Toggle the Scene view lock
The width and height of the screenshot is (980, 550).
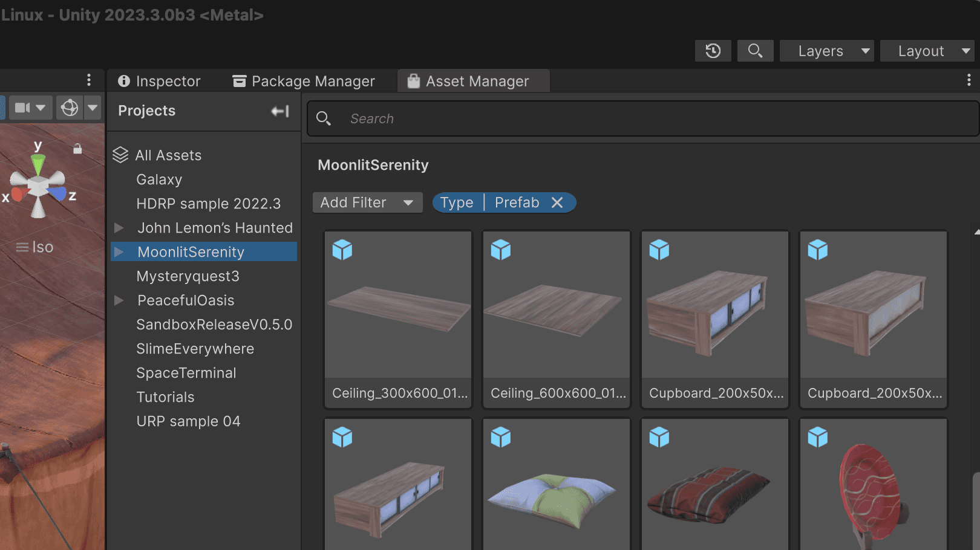77,148
